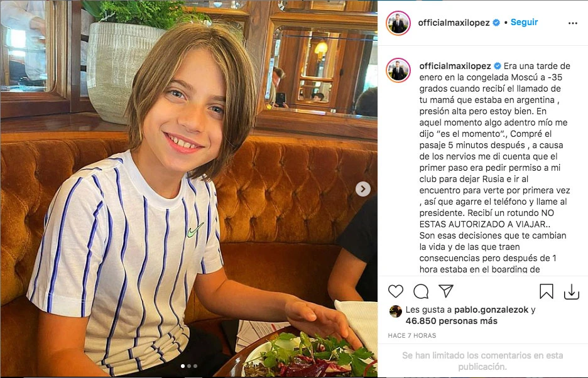Click the main post photo

coord(188,189)
